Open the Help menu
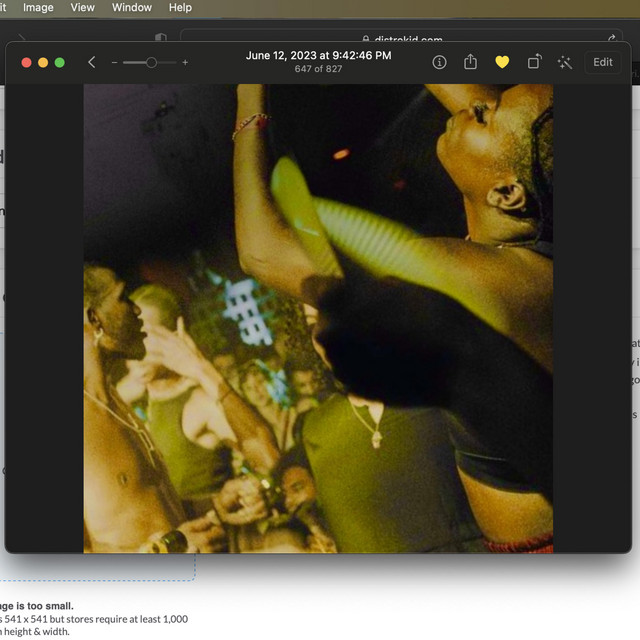 pos(180,7)
